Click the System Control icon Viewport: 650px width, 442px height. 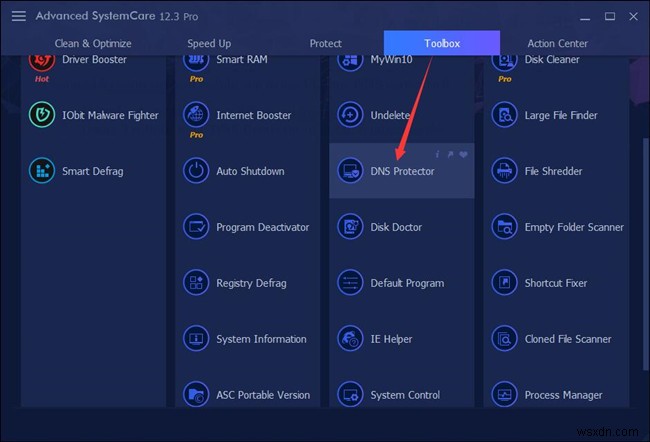point(350,394)
